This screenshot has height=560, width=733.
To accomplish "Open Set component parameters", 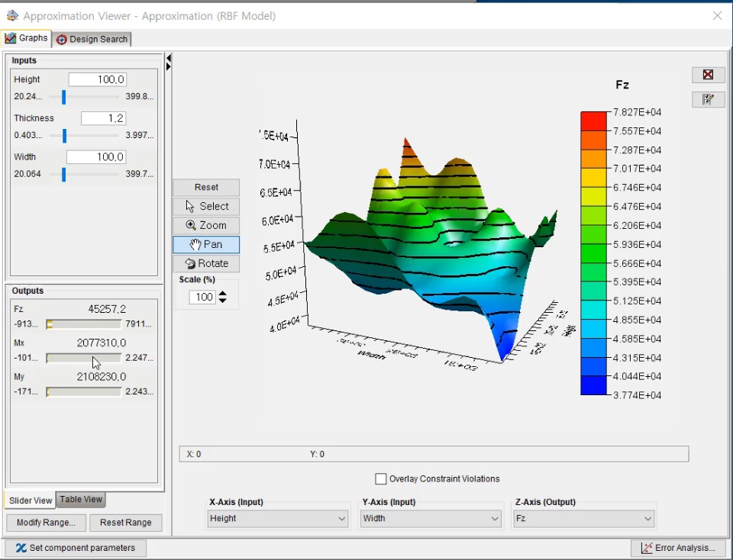I will point(76,548).
